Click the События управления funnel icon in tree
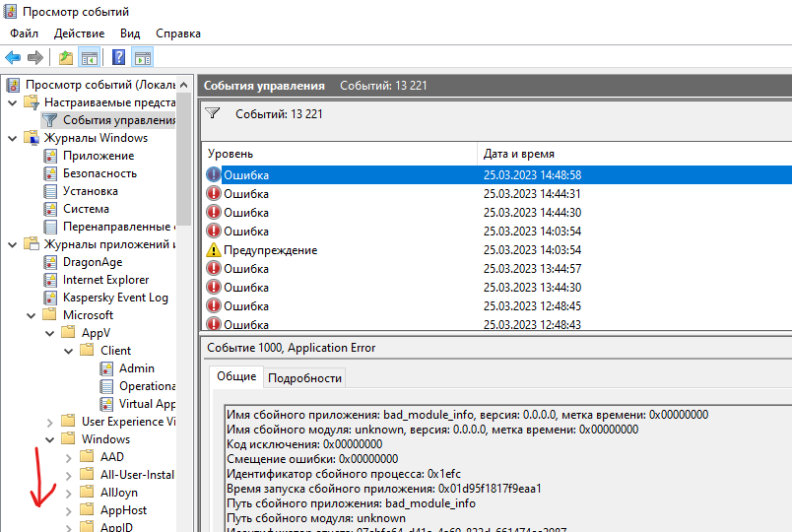The width and height of the screenshot is (792, 532). [49, 120]
